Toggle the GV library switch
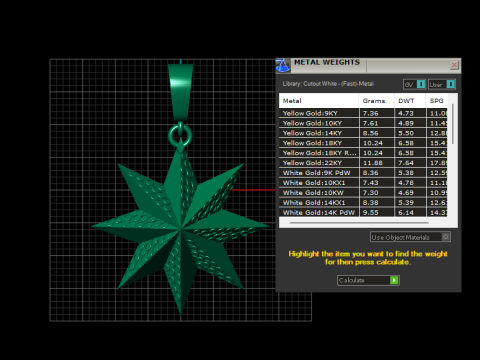 coord(414,84)
